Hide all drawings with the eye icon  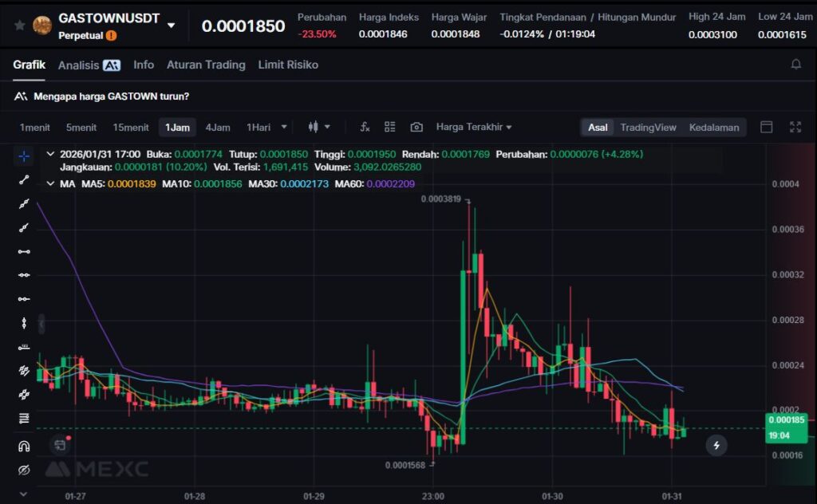point(24,470)
